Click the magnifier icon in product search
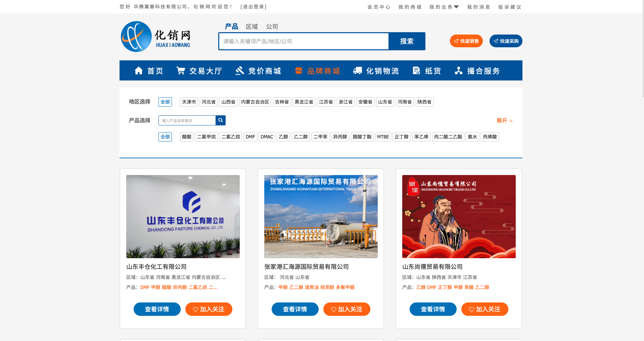Screen dimensions: 644x341 pyautogui.click(x=221, y=120)
